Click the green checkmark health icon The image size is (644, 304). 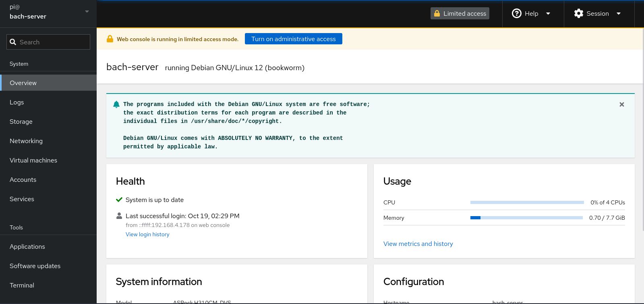pos(119,200)
